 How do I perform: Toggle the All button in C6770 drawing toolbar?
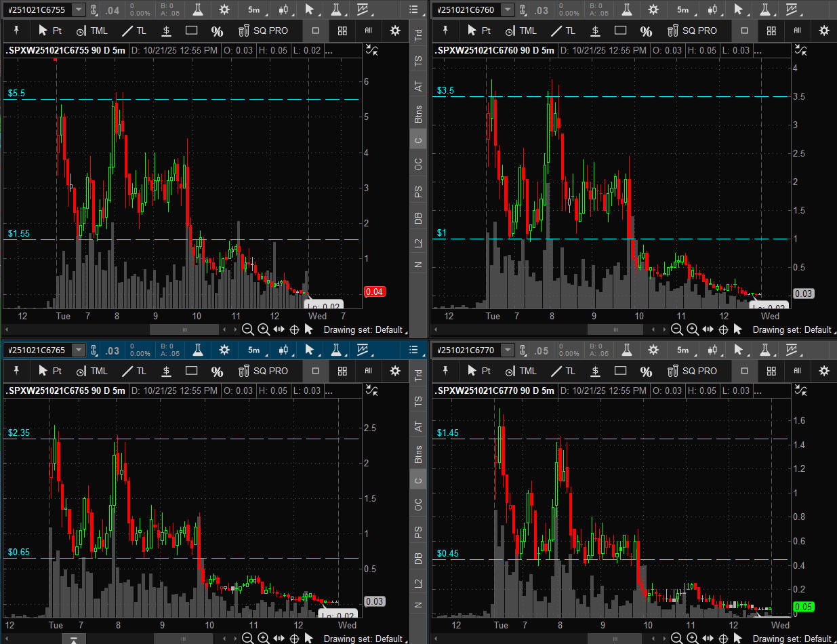tap(798, 371)
